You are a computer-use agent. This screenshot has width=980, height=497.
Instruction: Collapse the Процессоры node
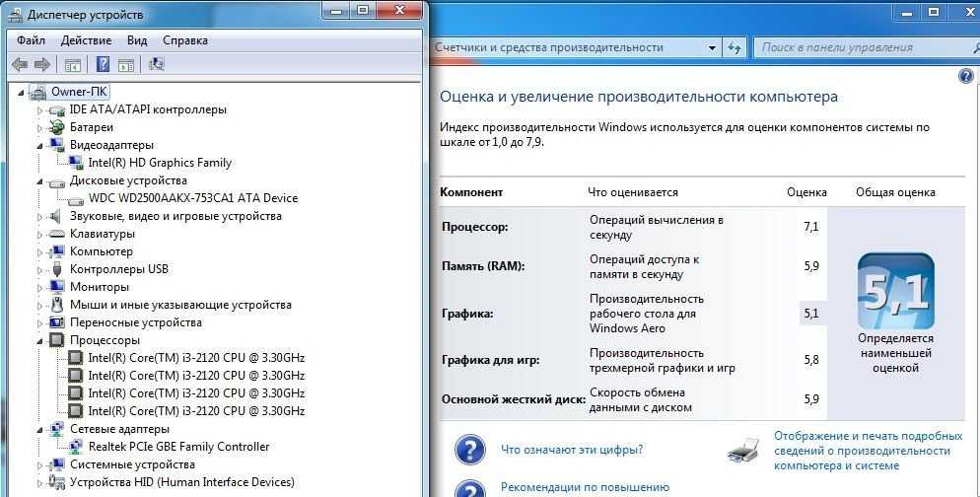point(40,341)
